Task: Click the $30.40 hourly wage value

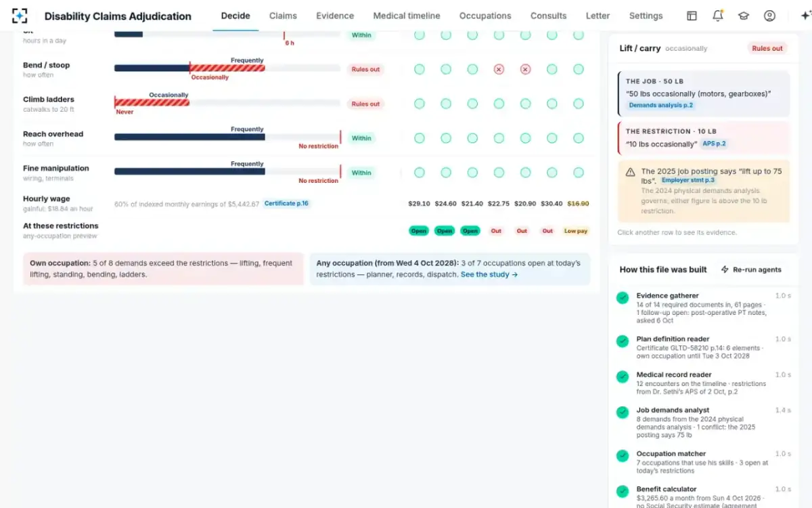Action: [x=551, y=204]
